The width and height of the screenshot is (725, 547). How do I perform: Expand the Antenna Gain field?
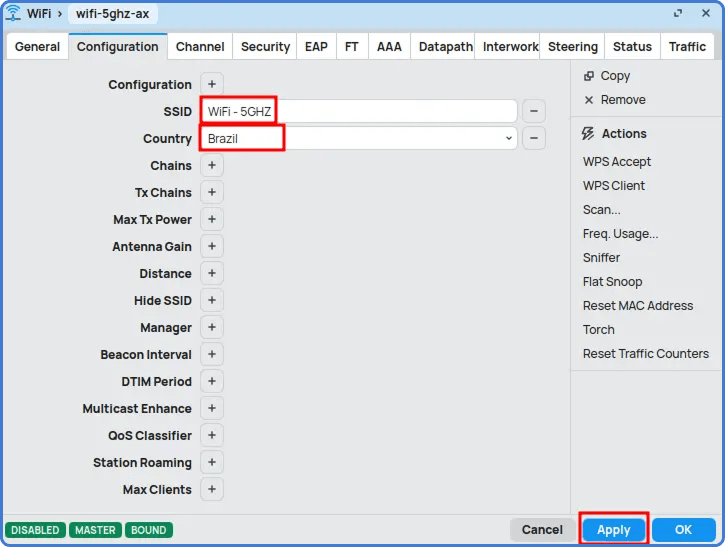(212, 246)
